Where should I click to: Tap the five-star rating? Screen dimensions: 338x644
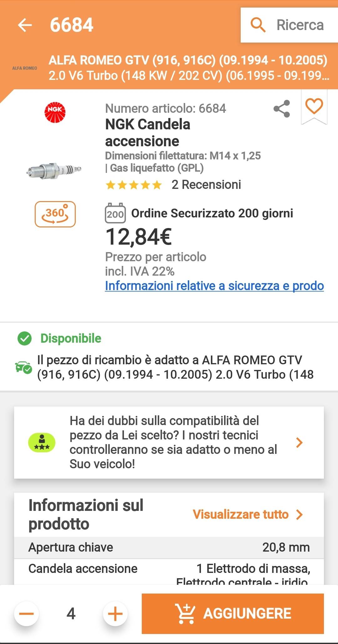pos(134,185)
